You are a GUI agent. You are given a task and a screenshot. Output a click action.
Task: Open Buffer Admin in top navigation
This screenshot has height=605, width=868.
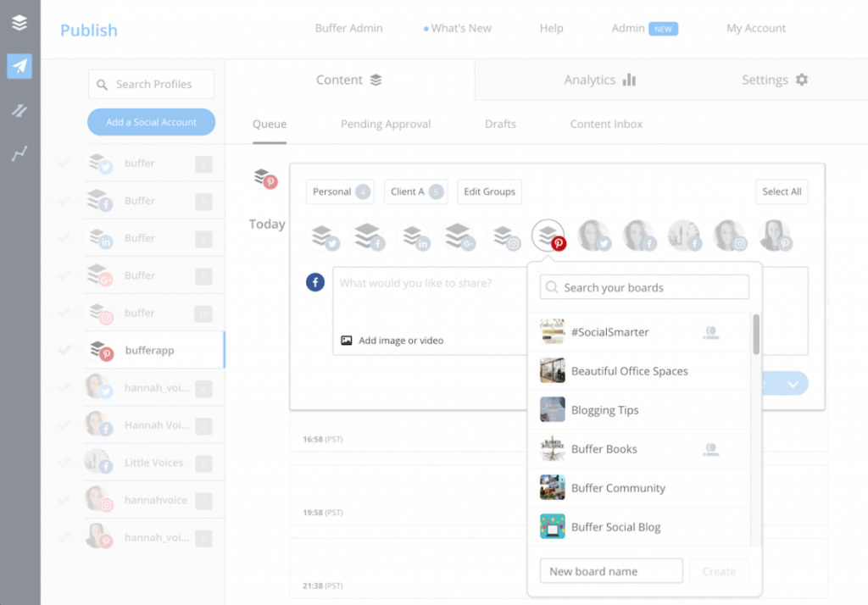(348, 28)
